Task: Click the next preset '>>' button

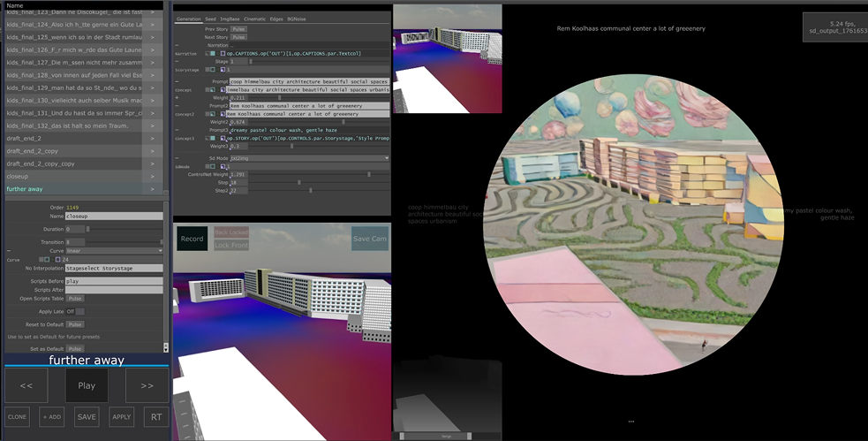Action: 147,385
